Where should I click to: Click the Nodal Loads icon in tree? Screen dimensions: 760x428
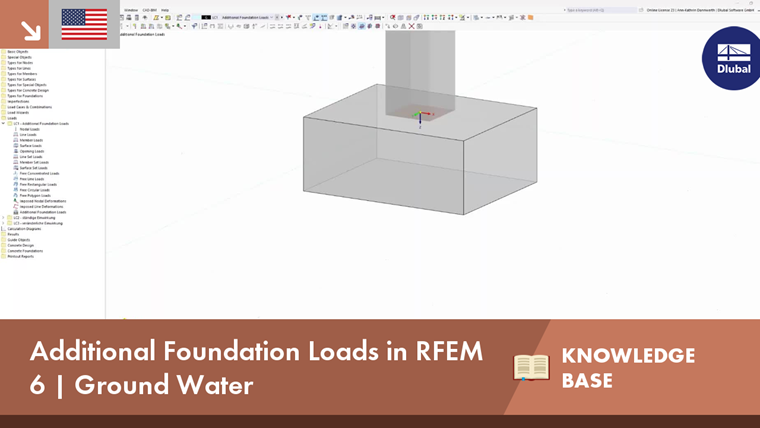pyautogui.click(x=16, y=129)
